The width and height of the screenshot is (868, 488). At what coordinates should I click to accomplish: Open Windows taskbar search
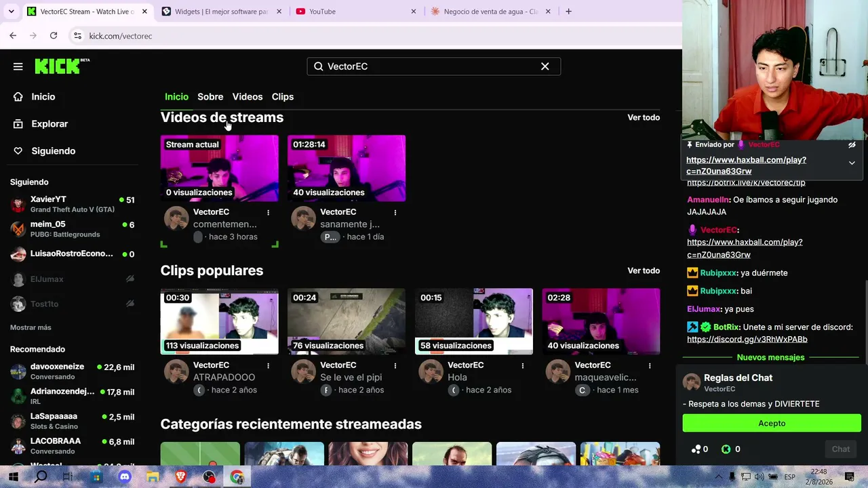[x=41, y=477]
